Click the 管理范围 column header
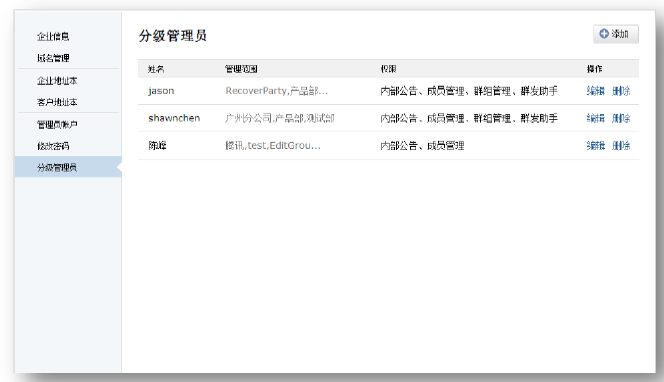This screenshot has height=382, width=664. [241, 69]
